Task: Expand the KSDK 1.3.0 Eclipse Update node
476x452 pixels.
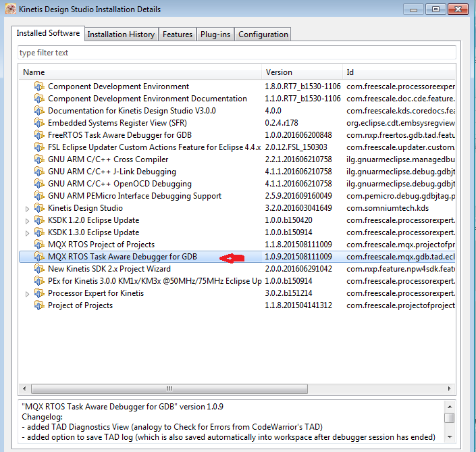Action: [27, 233]
